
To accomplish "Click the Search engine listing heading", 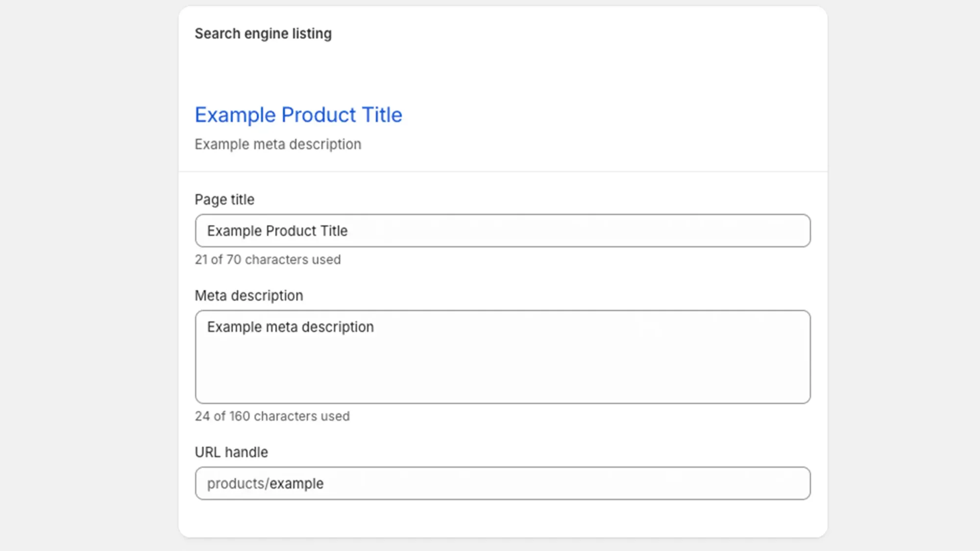I will point(263,34).
